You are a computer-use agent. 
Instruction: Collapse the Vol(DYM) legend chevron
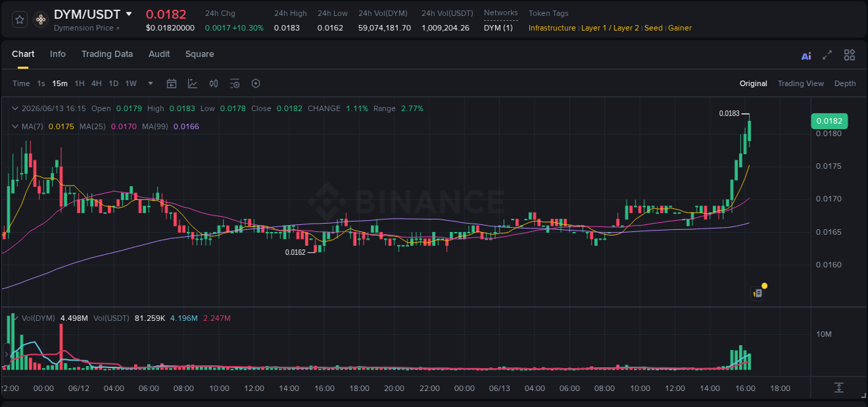click(15, 318)
